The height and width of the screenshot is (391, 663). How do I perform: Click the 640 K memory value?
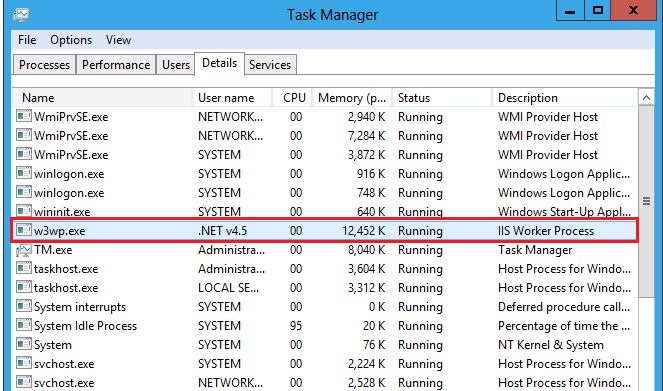(x=371, y=211)
